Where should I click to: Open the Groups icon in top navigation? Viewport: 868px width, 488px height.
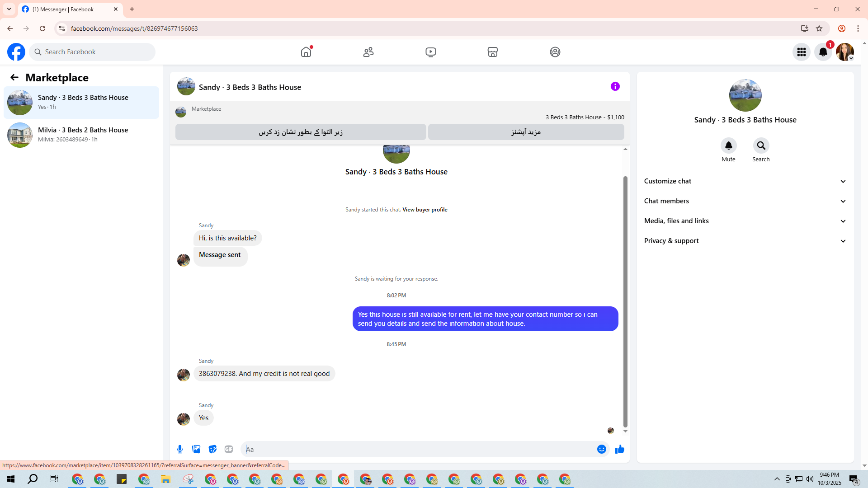point(555,52)
